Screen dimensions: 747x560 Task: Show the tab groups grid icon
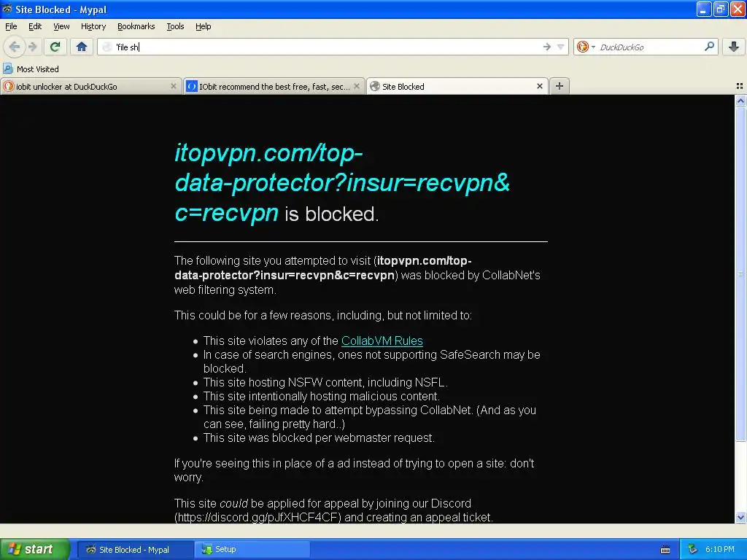click(740, 86)
